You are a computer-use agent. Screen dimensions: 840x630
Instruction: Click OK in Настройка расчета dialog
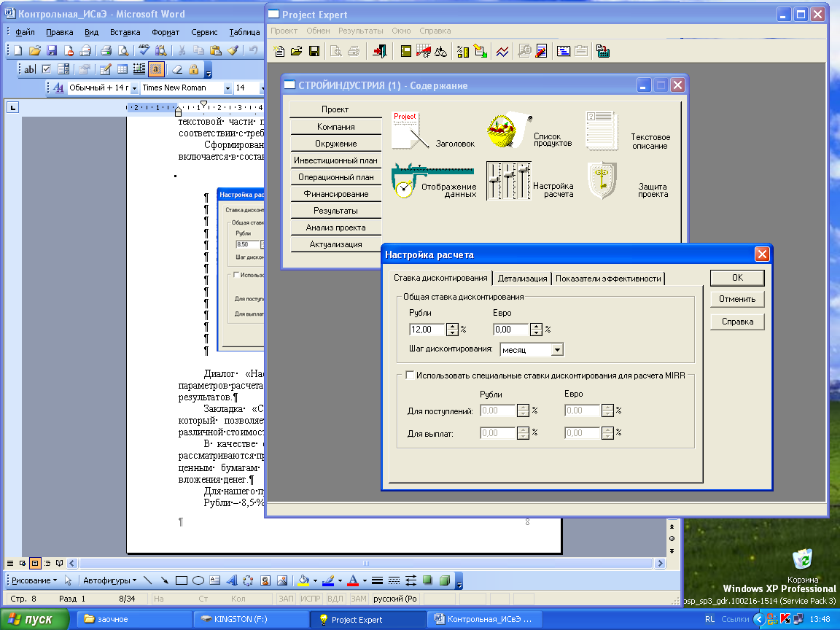coord(737,278)
